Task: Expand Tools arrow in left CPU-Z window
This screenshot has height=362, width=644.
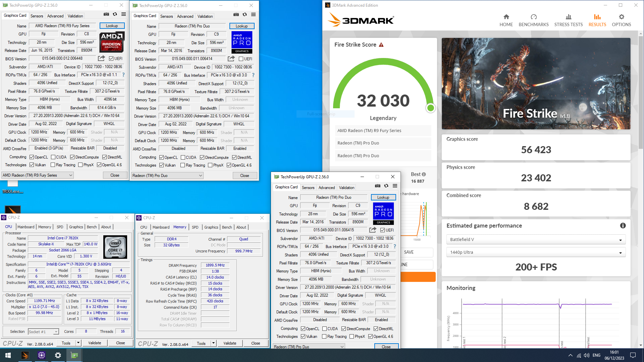Action: pyautogui.click(x=78, y=343)
